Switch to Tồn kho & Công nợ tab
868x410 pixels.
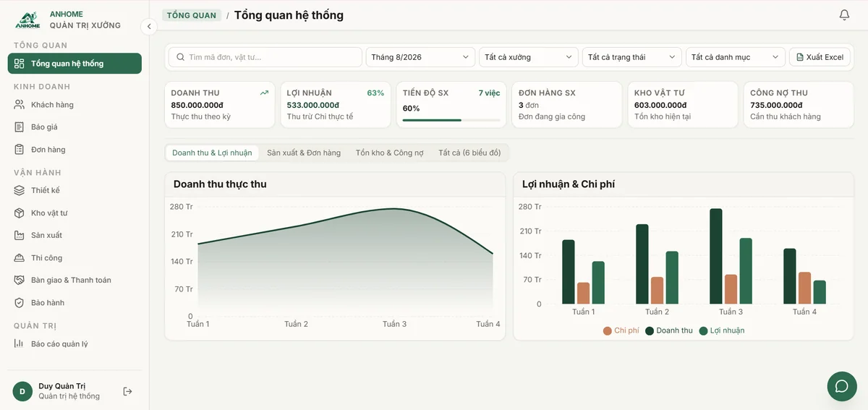[390, 153]
